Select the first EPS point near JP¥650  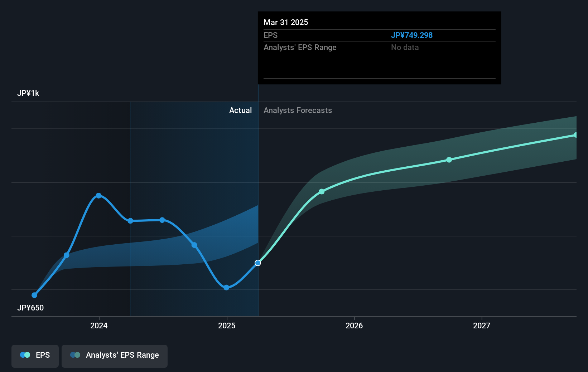[x=34, y=295]
